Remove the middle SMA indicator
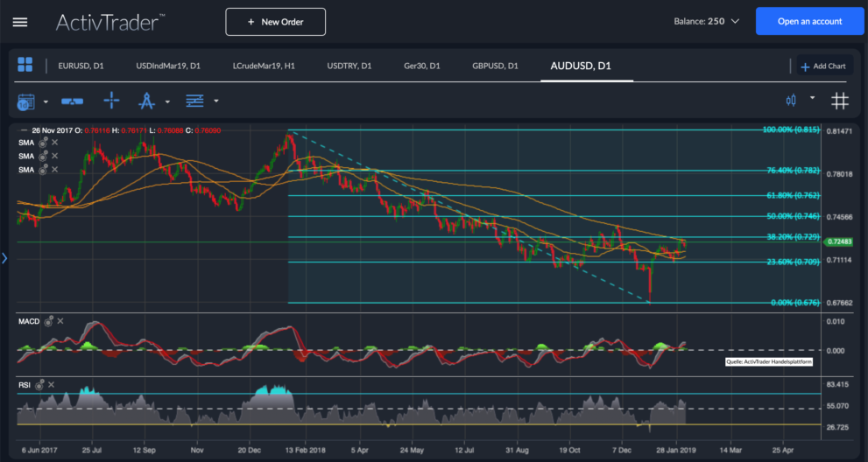The height and width of the screenshot is (462, 868). click(55, 156)
